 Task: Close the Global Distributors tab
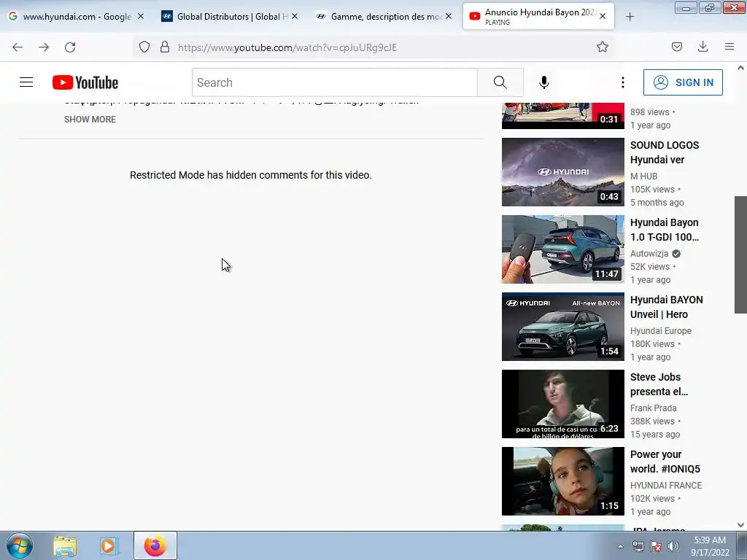coord(295,17)
